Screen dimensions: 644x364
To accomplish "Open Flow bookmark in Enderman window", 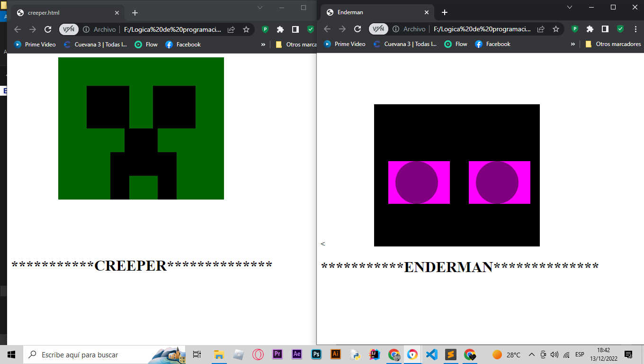I will [456, 44].
